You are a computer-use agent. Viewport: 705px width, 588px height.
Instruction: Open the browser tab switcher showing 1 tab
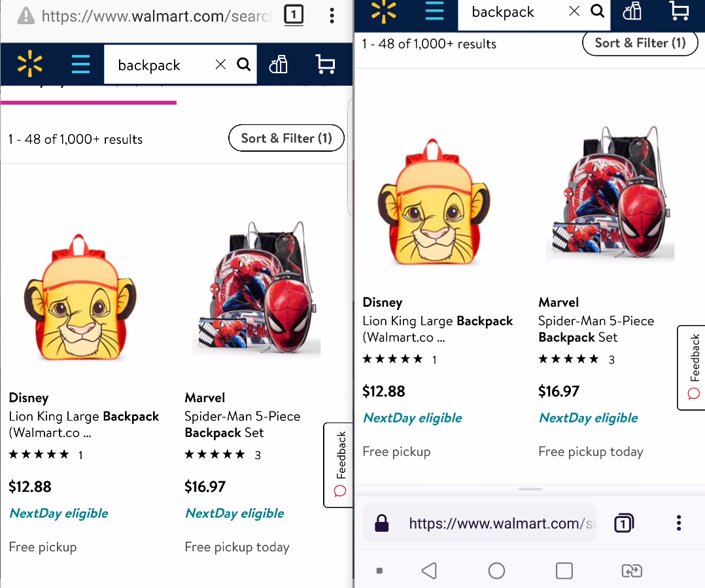[623, 523]
